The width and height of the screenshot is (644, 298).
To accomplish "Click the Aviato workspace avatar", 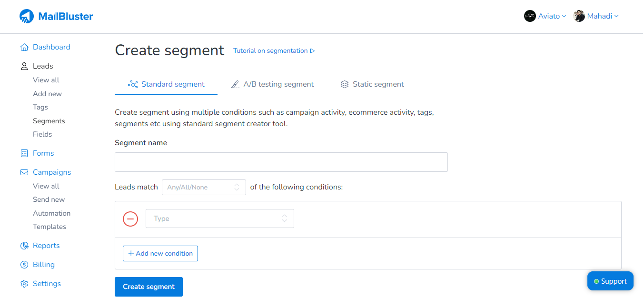I will pyautogui.click(x=530, y=16).
